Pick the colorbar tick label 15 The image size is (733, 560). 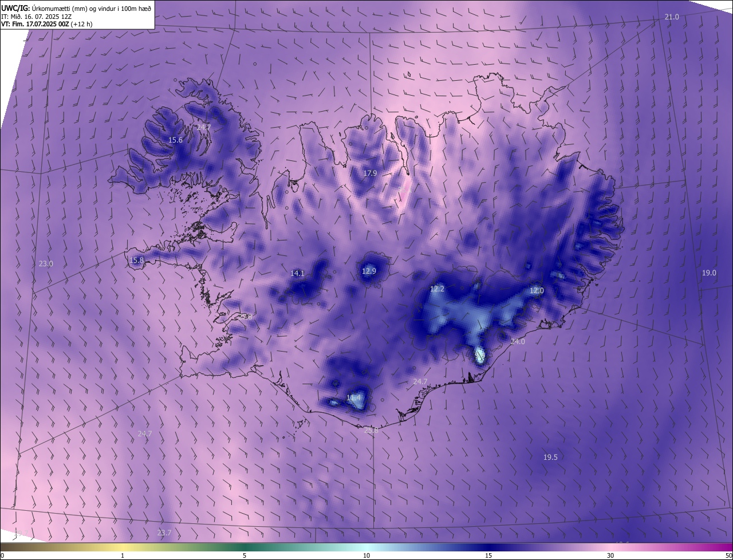pos(488,555)
